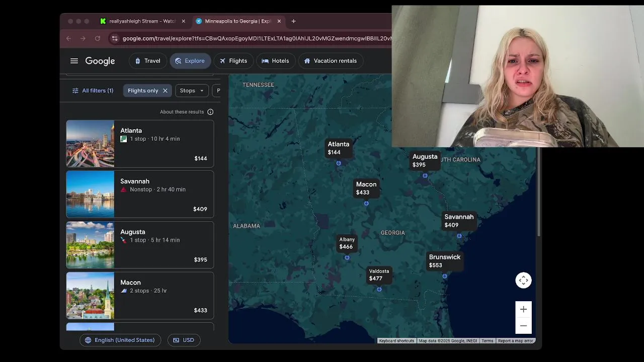
Task: Click the Augusta airport pin on map
Action: click(425, 175)
